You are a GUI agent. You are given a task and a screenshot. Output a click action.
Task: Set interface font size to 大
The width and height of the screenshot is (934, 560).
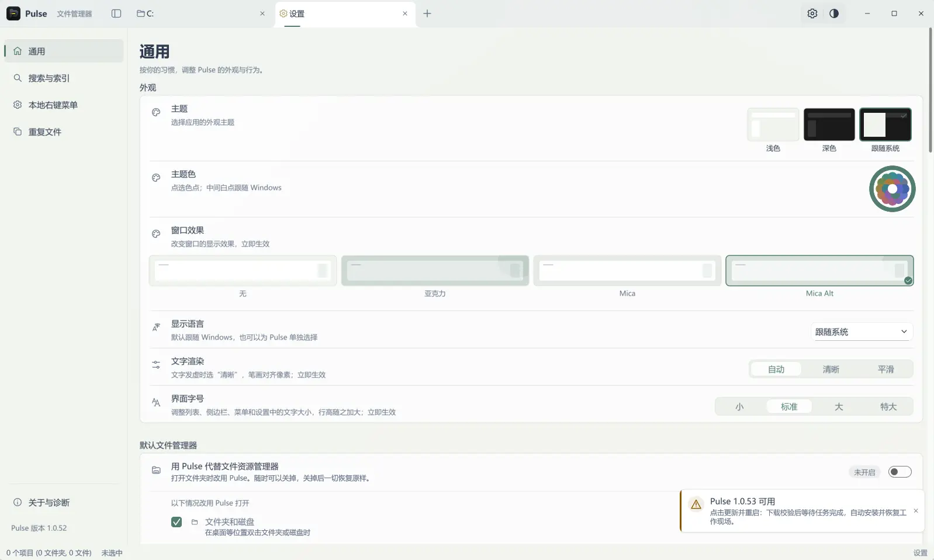(839, 406)
